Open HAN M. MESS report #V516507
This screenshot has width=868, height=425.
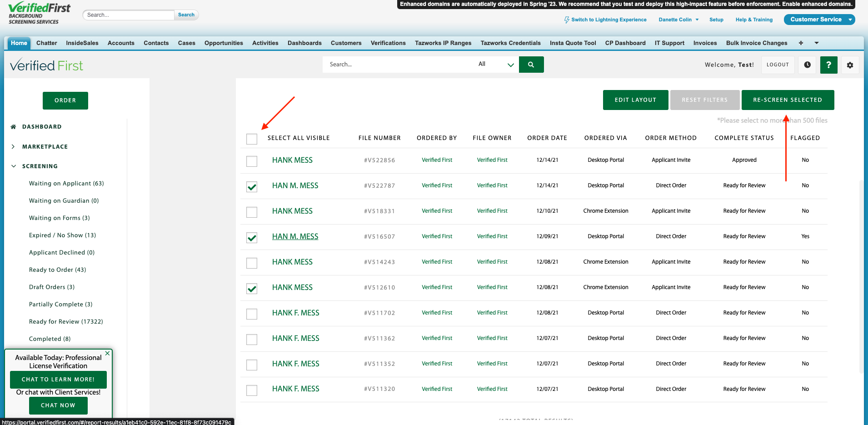[295, 236]
